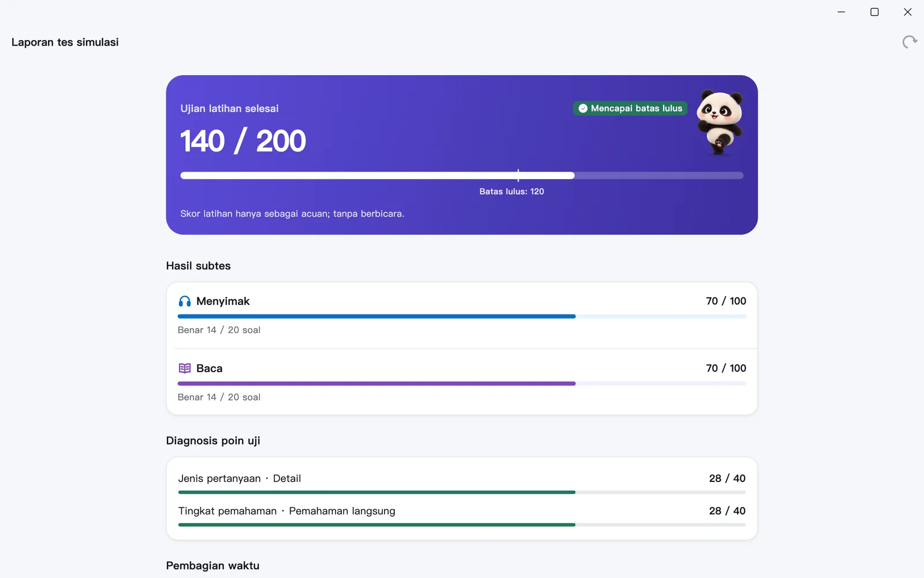Click the 'Mencapai batas lulus' badge
Screen dimensions: 924x578
(x=630, y=108)
